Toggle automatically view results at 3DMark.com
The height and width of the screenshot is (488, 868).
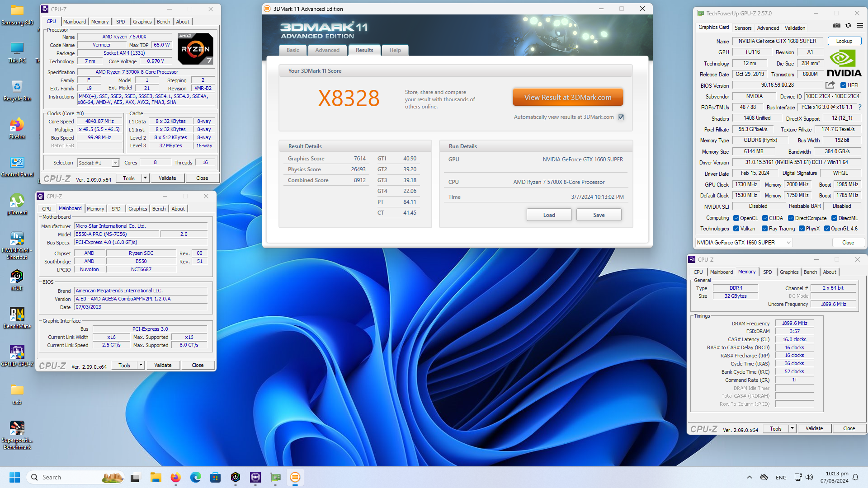pyautogui.click(x=621, y=117)
